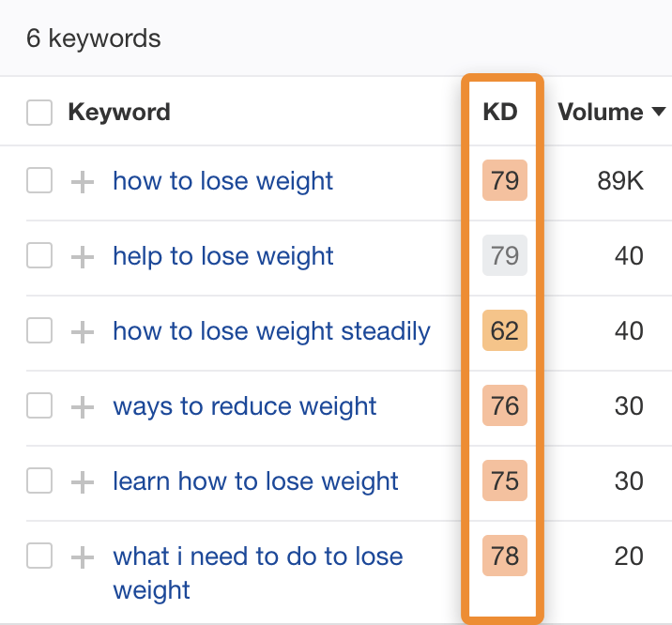Click plus icon beside 'how to lose weight'

pos(84,181)
